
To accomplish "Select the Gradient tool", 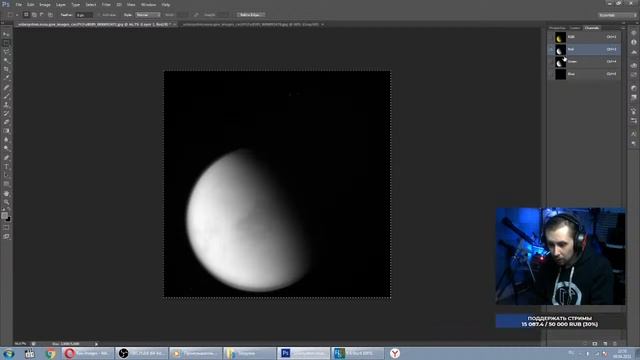I will tap(6, 131).
